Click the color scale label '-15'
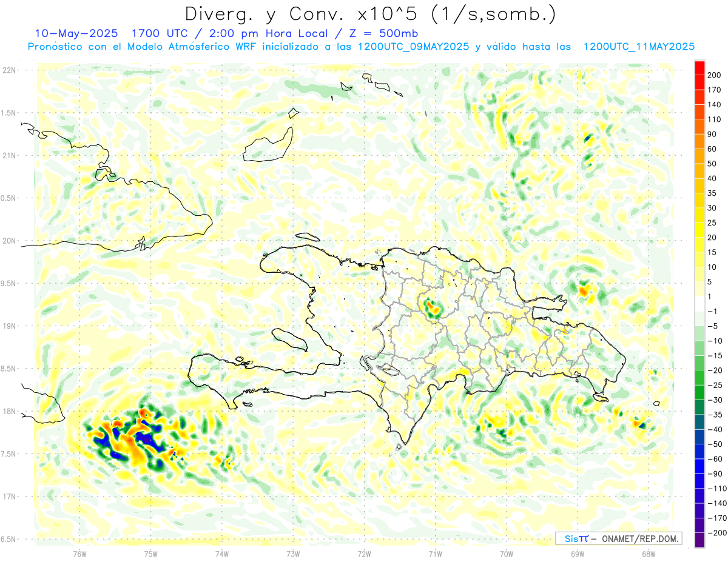Image resolution: width=728 pixels, height=562 pixels. pos(716,356)
